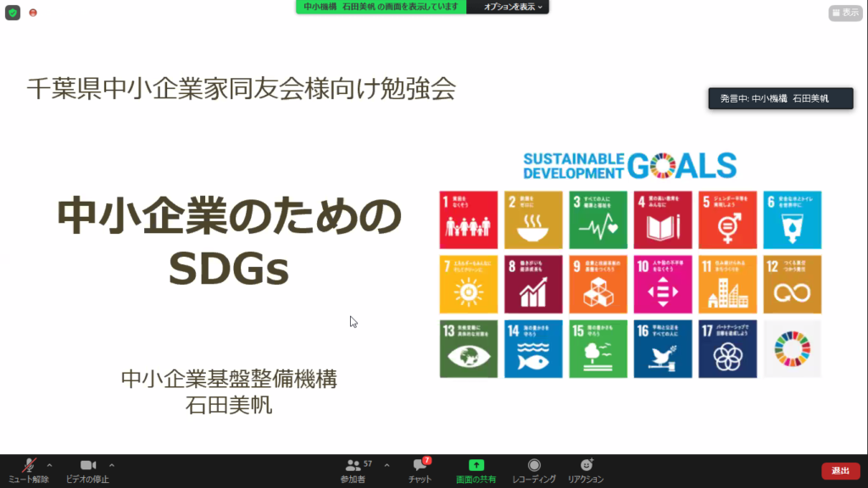Expand video options arrow beside camera
868x488 pixels.
point(112,465)
